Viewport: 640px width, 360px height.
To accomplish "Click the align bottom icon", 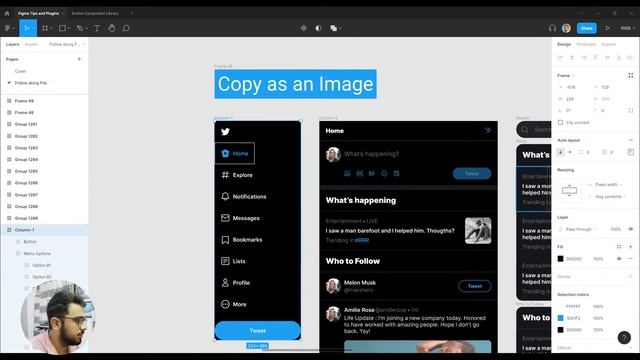I will coord(619,58).
